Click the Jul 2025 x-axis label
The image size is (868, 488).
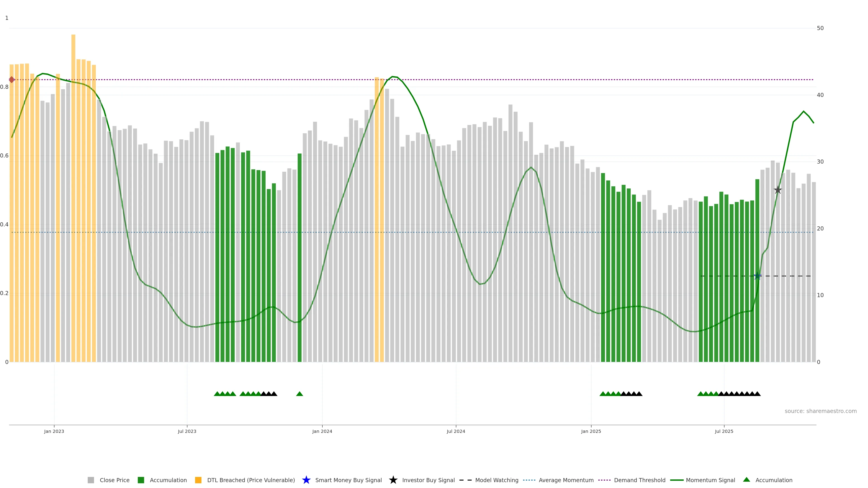click(724, 431)
